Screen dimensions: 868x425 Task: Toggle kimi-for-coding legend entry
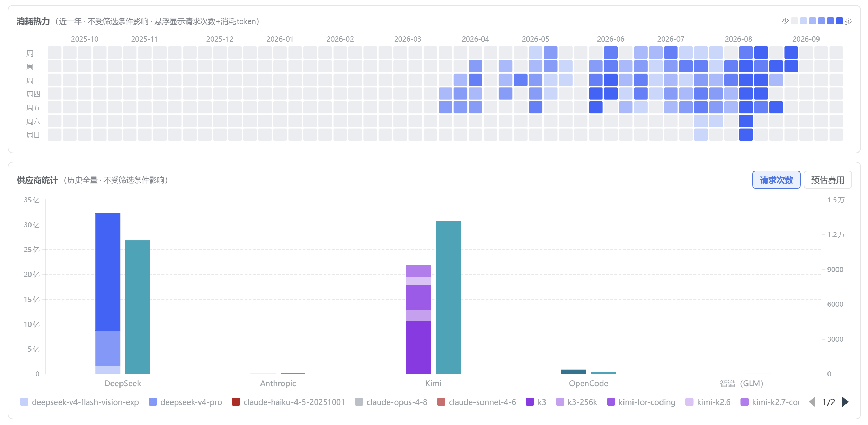point(641,402)
